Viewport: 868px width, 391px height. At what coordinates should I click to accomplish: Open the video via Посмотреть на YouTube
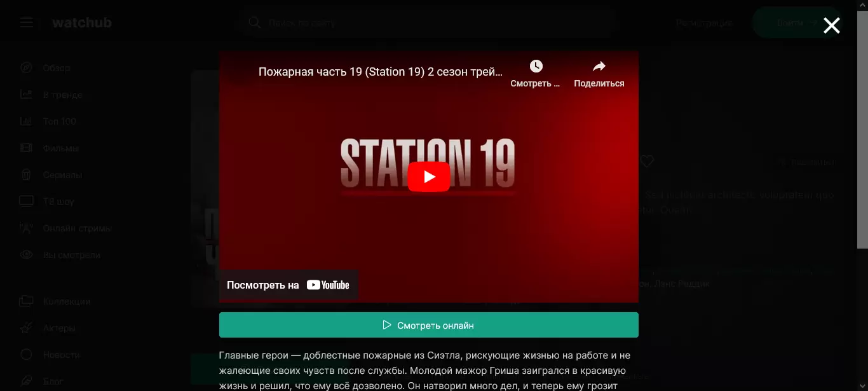click(288, 285)
